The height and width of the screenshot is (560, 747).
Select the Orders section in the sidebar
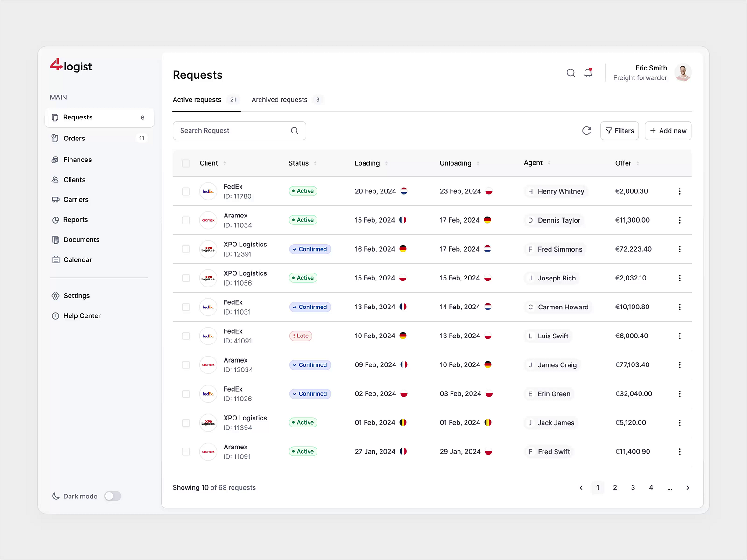[x=74, y=138]
